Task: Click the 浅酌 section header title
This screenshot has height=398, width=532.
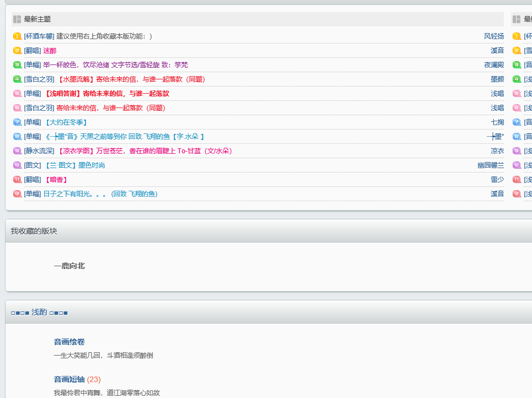Action: [39, 312]
